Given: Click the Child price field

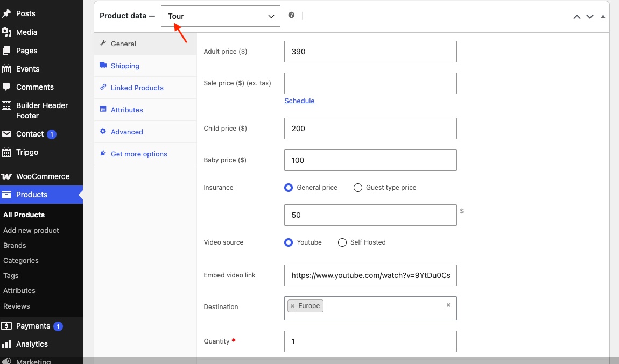Looking at the screenshot, I should coord(370,129).
